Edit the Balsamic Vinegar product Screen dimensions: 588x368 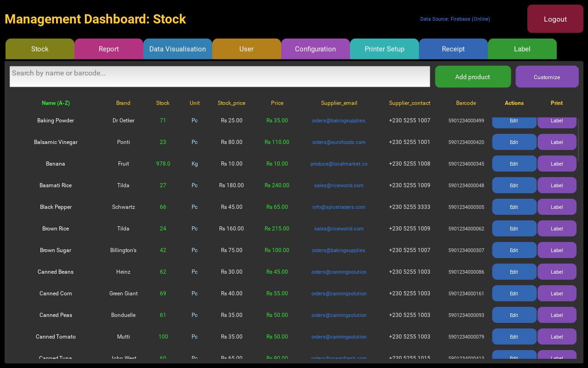514,142
